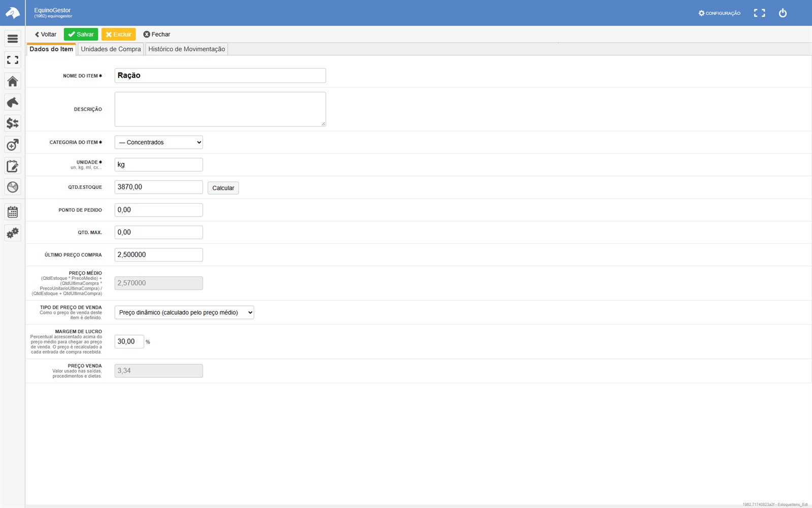
Task: Click the Calcular button
Action: (223, 188)
